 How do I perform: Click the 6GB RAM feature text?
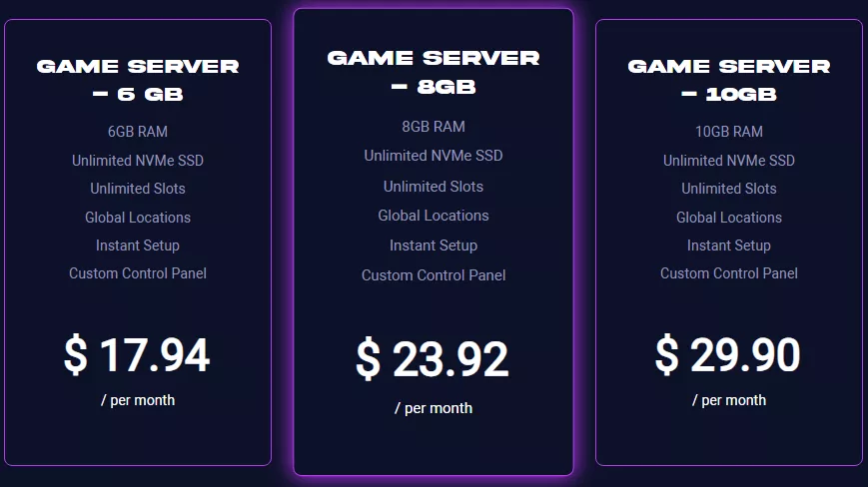coord(138,132)
